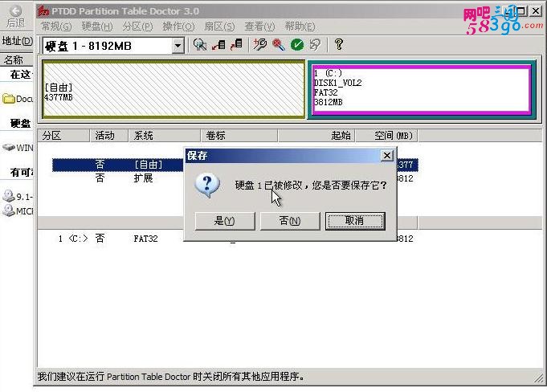The height and width of the screenshot is (392, 547).
Task: Click the 卷标 column header
Action: point(239,135)
